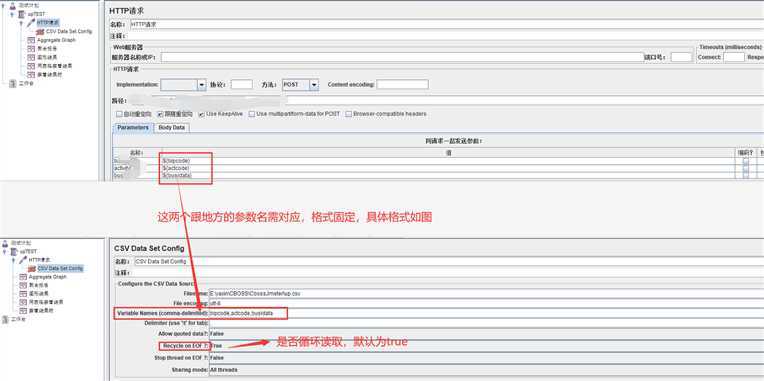Click the 注释 comments field in CSV config panel

click(x=449, y=273)
